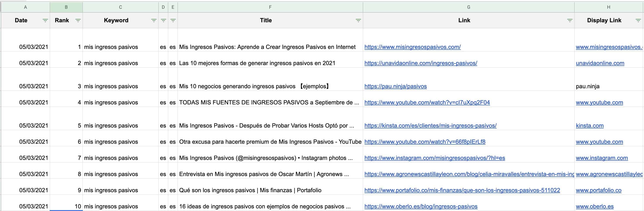
Task: Click the www.oberlo.es display link
Action: point(595,206)
